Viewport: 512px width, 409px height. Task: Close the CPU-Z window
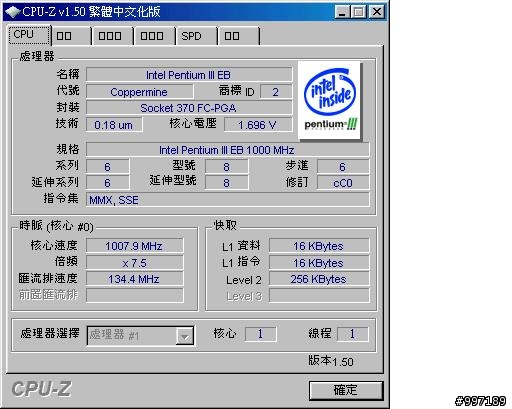[x=377, y=12]
